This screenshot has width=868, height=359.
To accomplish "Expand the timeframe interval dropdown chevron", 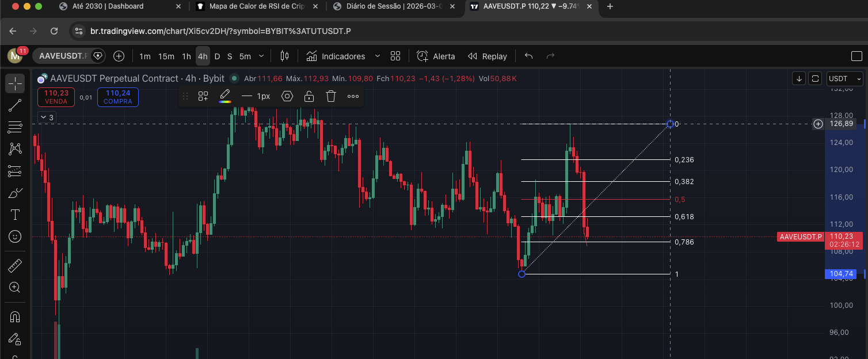I will point(261,56).
